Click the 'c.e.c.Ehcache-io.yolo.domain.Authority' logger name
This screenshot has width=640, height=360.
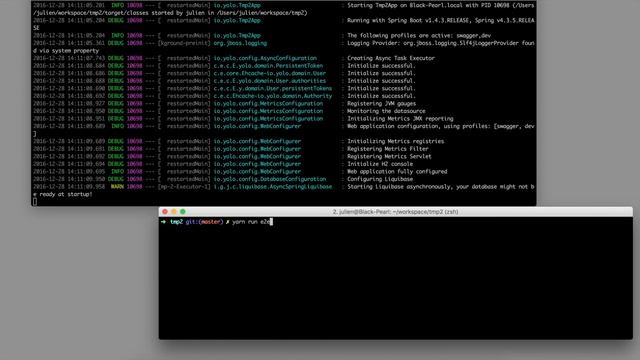coord(273,96)
